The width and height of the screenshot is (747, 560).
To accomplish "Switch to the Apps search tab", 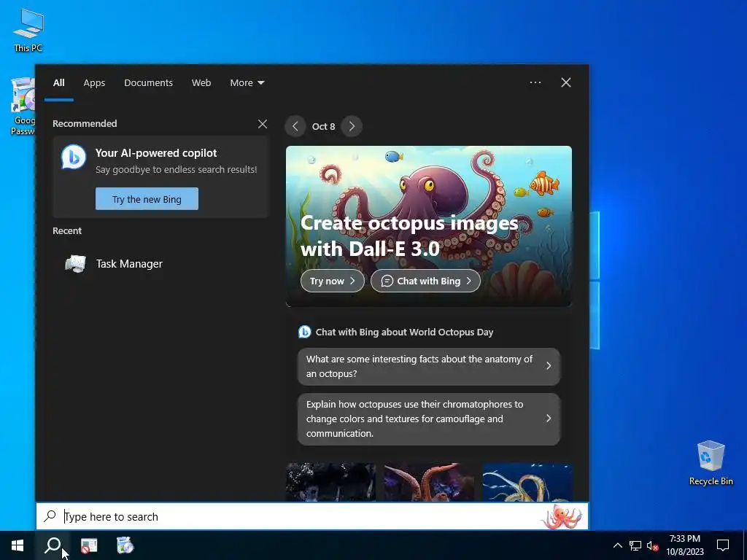I will coord(94,83).
